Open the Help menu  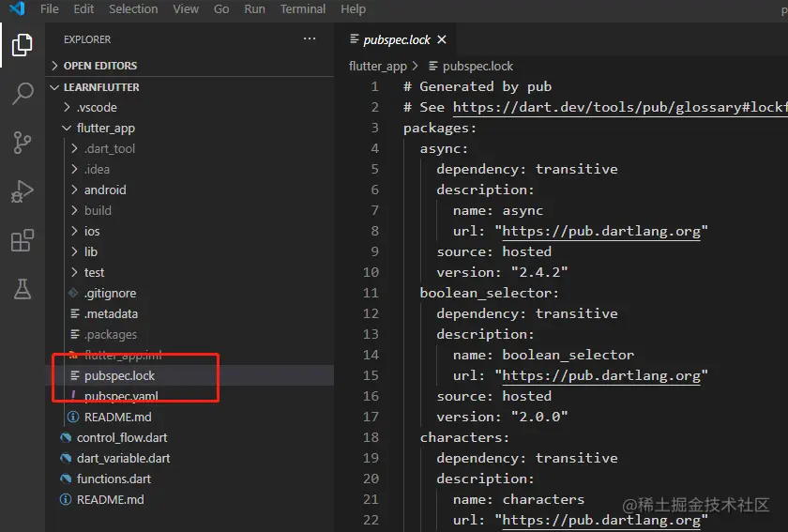354,9
